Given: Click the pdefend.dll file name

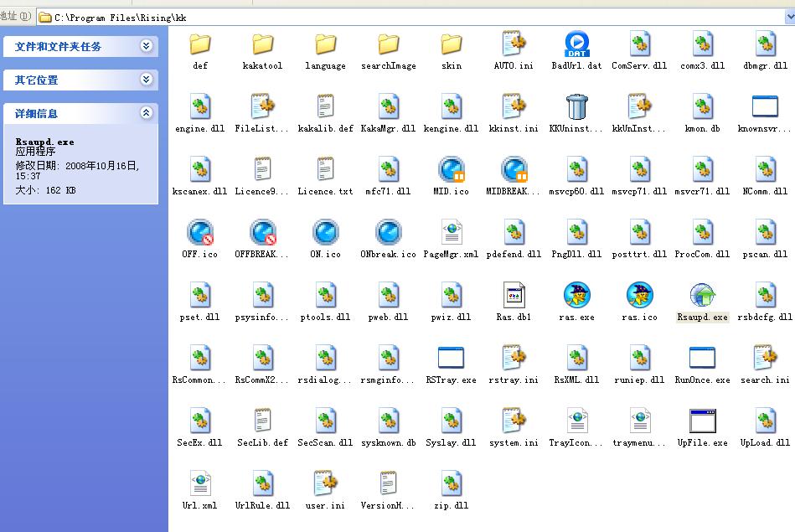Looking at the screenshot, I should click(x=514, y=254).
